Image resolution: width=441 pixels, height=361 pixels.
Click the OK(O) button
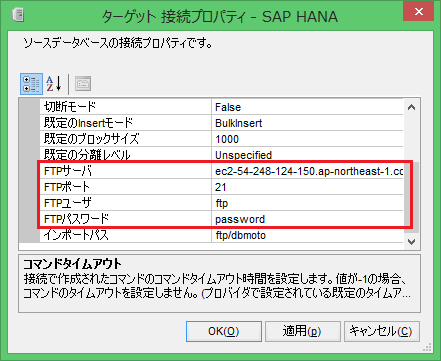[224, 331]
